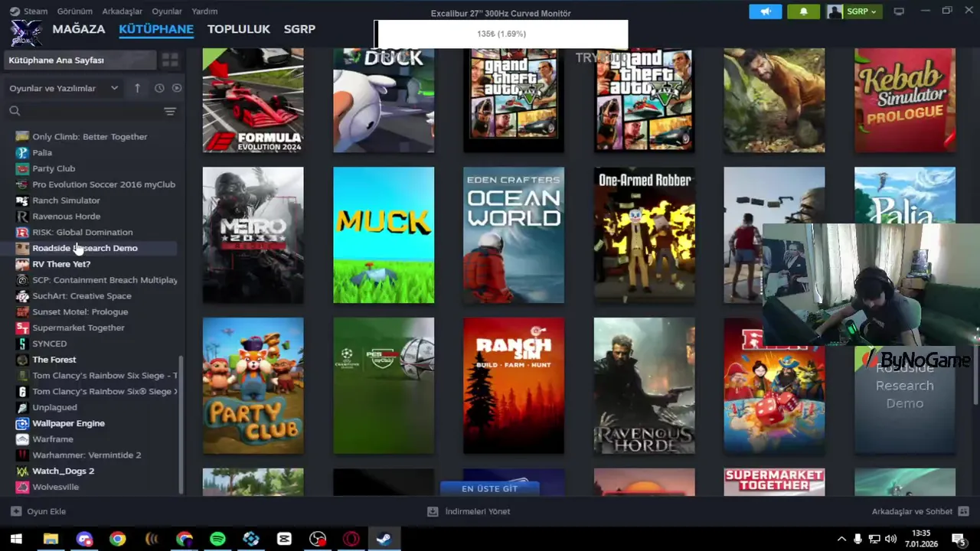This screenshot has width=980, height=551.
Task: Click the game list scrollbar
Action: (181, 424)
